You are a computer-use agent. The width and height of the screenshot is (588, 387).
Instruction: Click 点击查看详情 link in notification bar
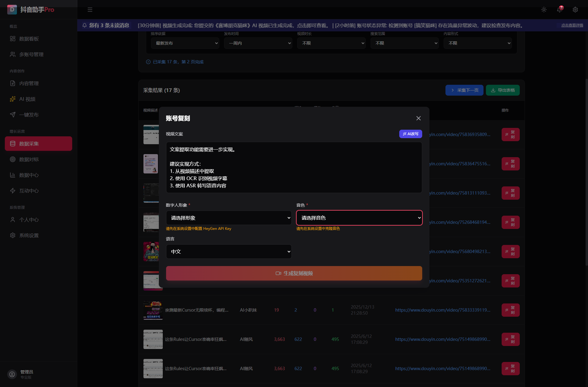coord(572,25)
